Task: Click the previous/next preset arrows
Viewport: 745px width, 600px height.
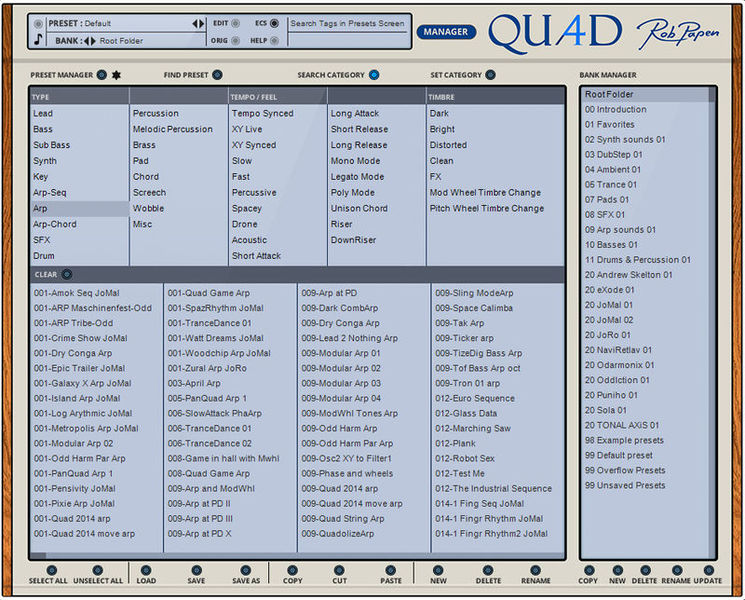Action: 198,23
